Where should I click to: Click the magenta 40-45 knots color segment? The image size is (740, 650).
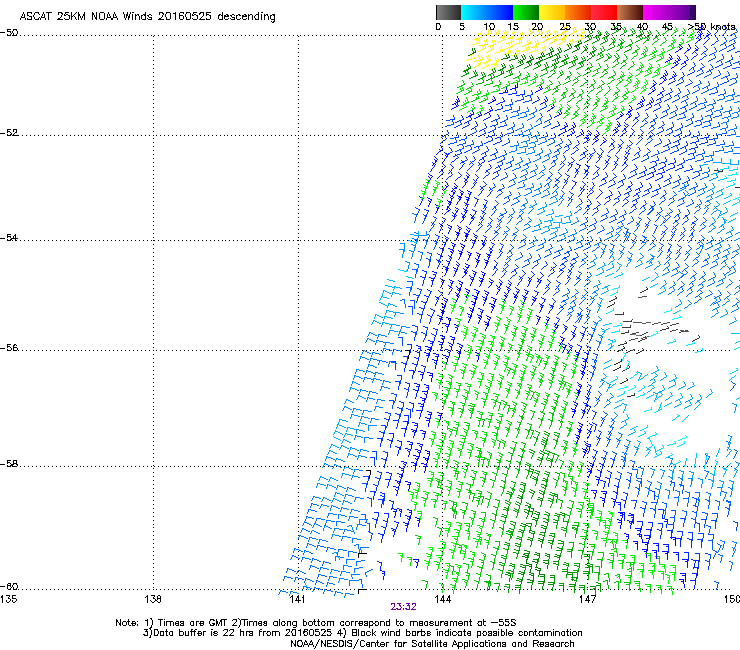[656, 12]
